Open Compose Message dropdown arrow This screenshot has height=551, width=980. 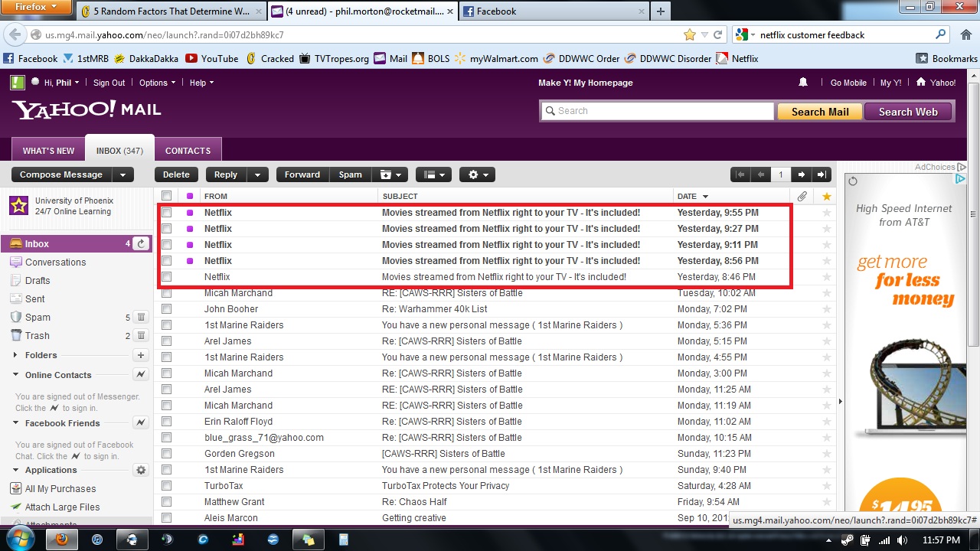point(122,174)
